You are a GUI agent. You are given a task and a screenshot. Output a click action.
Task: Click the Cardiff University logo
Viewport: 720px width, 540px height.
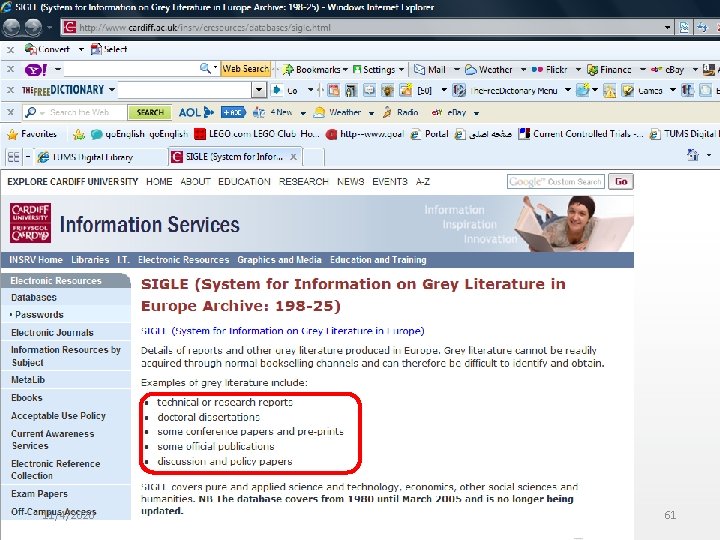30,223
